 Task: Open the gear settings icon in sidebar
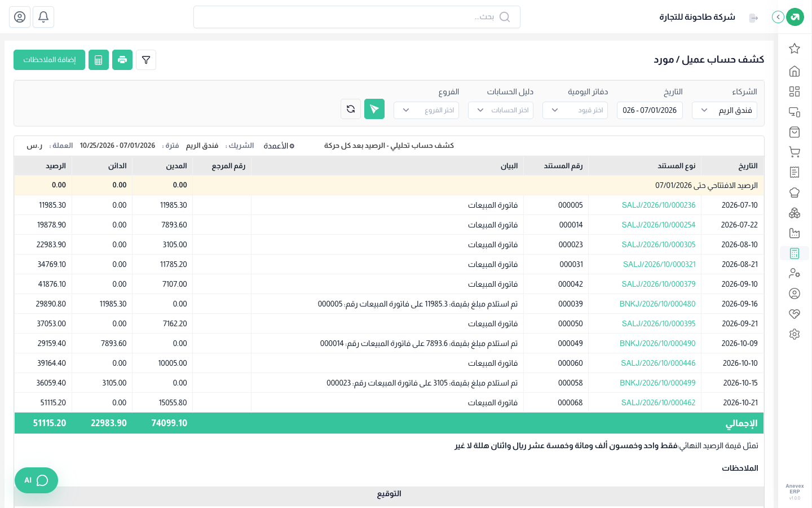[795, 334]
